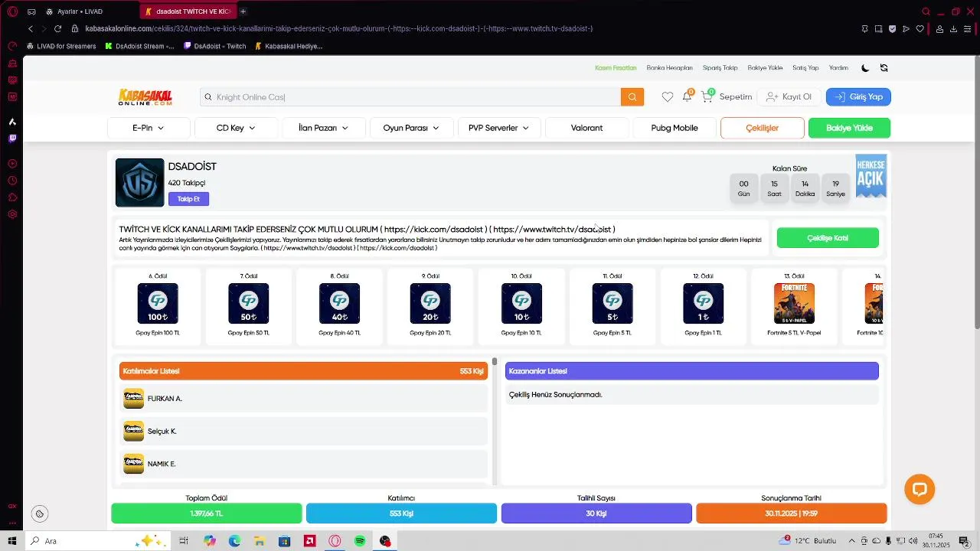Open the Yardım help link
This screenshot has width=980, height=551.
(x=838, y=68)
